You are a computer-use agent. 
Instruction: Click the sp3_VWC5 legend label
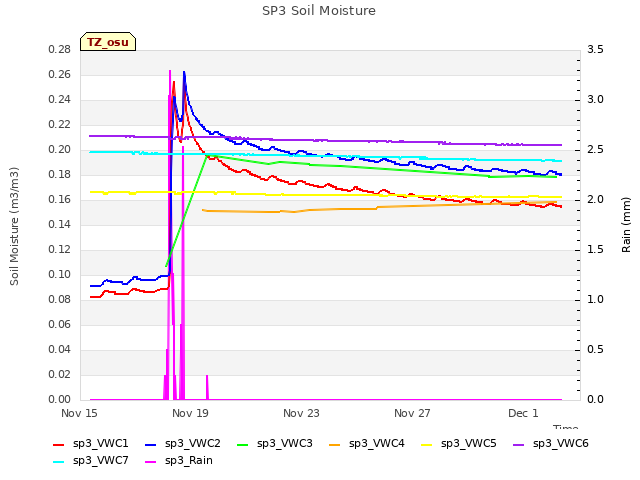[x=468, y=443]
